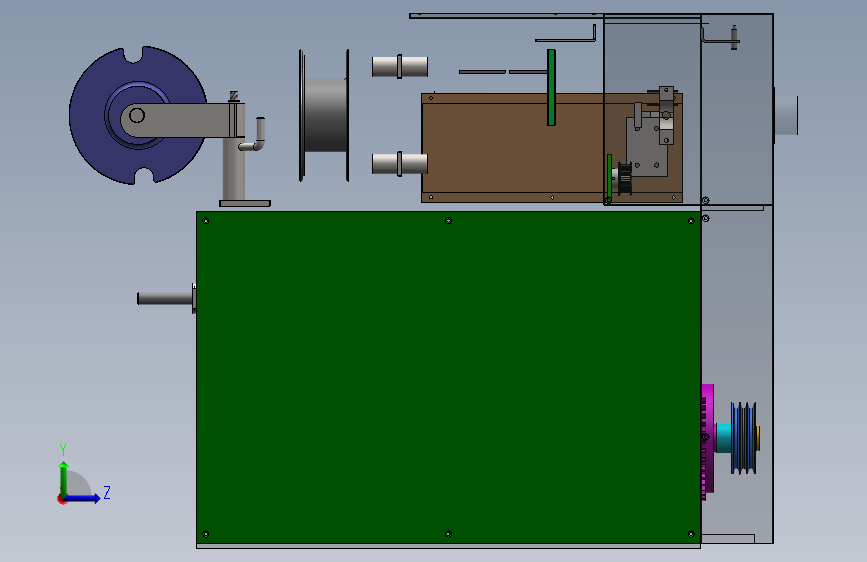The width and height of the screenshot is (867, 562).
Task: Select the cyan hub between gear and pulley
Action: coord(723,438)
